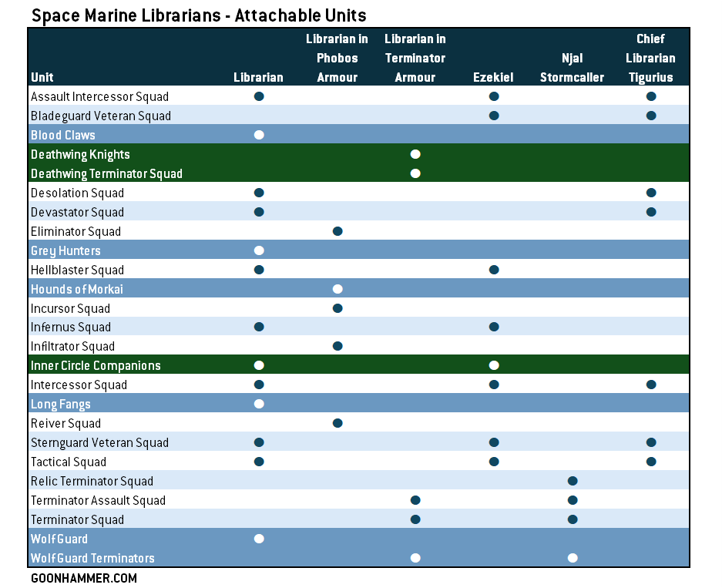Click the Njal Stormcaller column header

(573, 67)
